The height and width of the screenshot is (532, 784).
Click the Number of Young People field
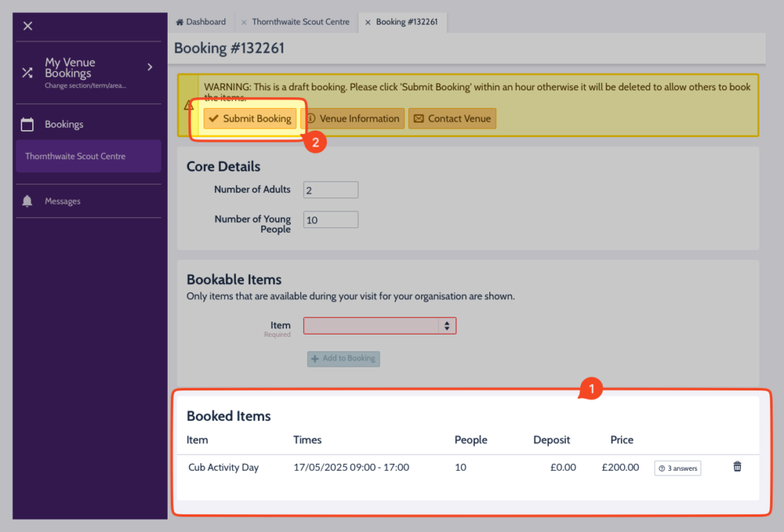pos(331,220)
